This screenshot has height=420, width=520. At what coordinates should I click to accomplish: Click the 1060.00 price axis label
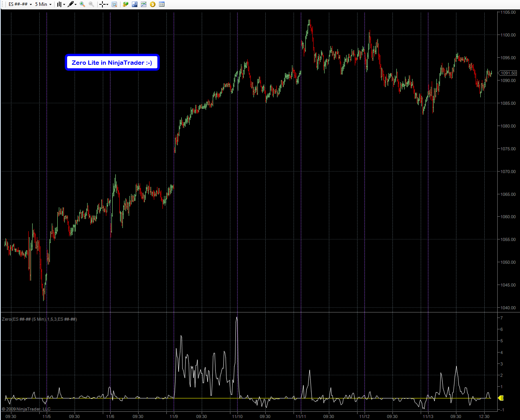tap(508, 217)
